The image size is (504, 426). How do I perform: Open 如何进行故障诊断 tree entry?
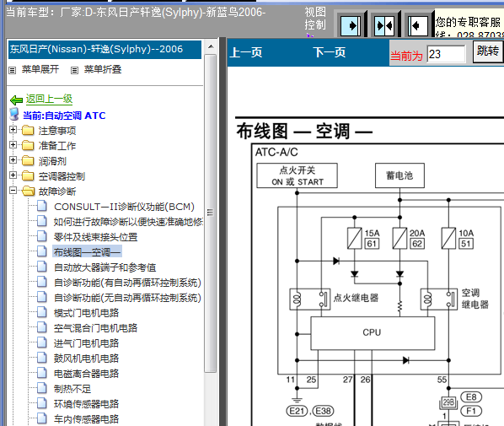(128, 222)
